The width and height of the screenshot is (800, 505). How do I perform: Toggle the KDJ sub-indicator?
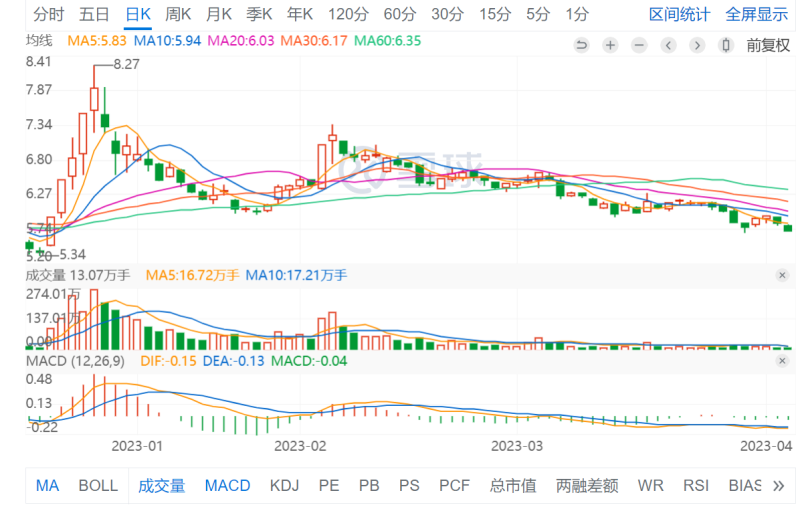pyautogui.click(x=284, y=486)
